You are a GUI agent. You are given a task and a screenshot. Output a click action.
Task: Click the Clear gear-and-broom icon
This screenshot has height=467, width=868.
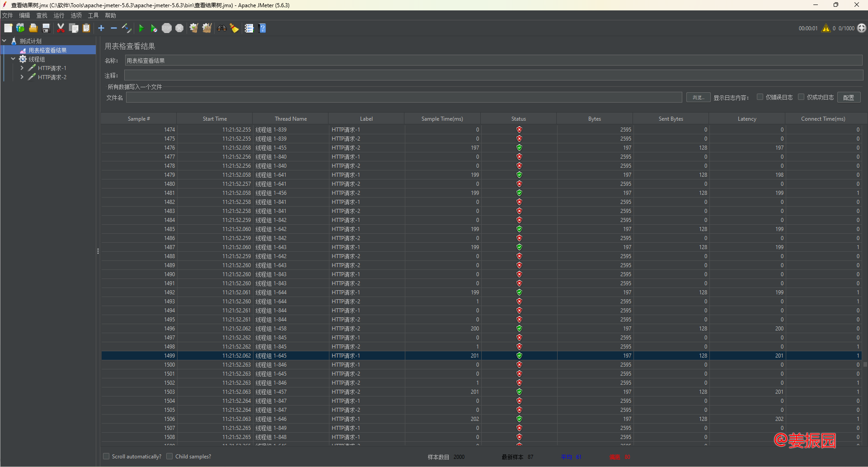click(194, 28)
